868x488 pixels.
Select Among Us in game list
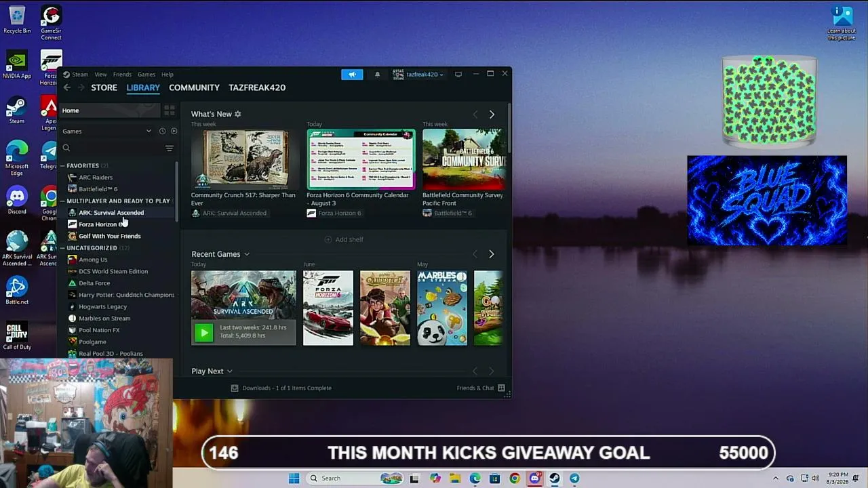pos(93,260)
